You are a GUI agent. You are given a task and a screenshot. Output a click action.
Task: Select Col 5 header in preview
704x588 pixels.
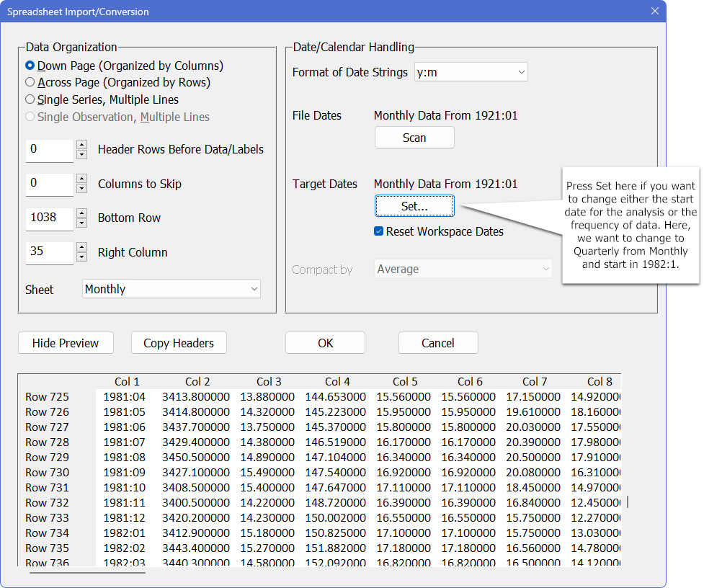(x=405, y=381)
